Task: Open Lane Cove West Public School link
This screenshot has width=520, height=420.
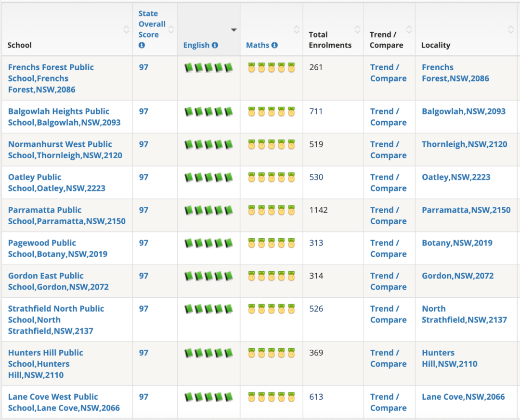Action: pyautogui.click(x=64, y=402)
